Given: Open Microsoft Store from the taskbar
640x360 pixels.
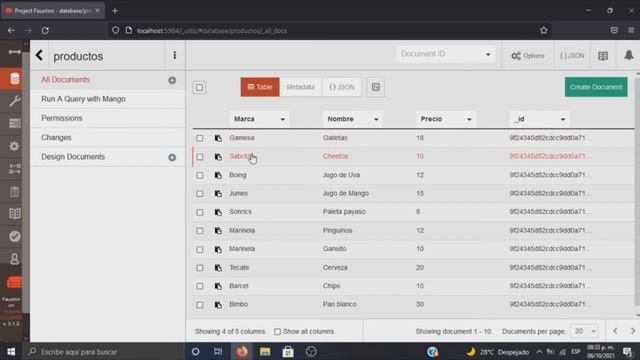Looking at the screenshot, I should pos(288,351).
